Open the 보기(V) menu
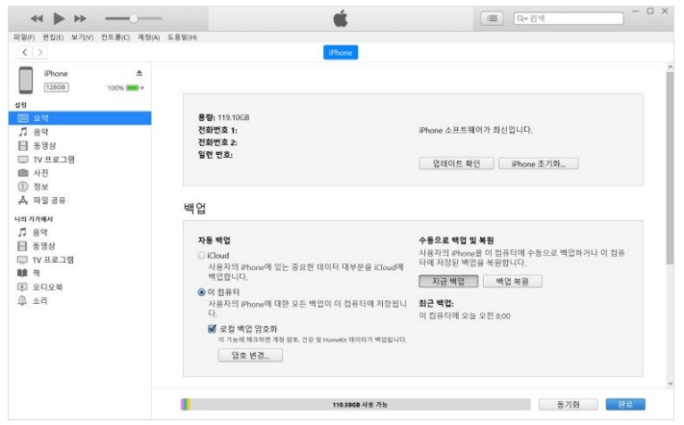The height and width of the screenshot is (425, 684). coord(81,37)
